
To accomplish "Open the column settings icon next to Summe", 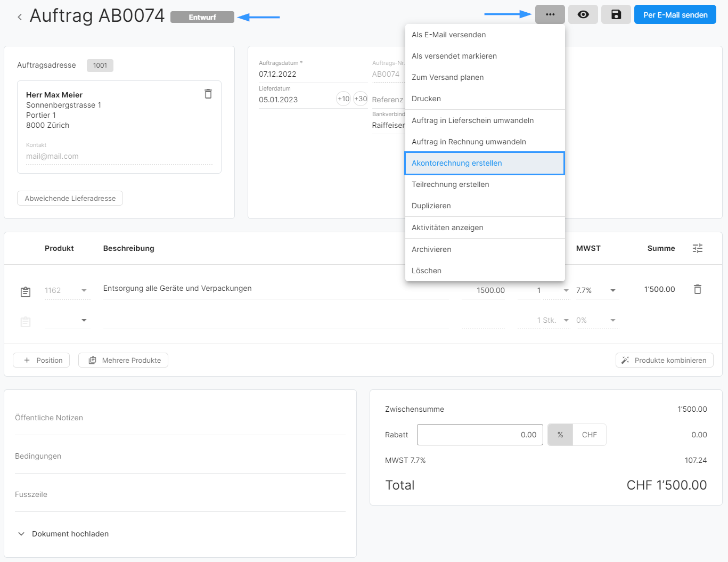I will click(698, 248).
